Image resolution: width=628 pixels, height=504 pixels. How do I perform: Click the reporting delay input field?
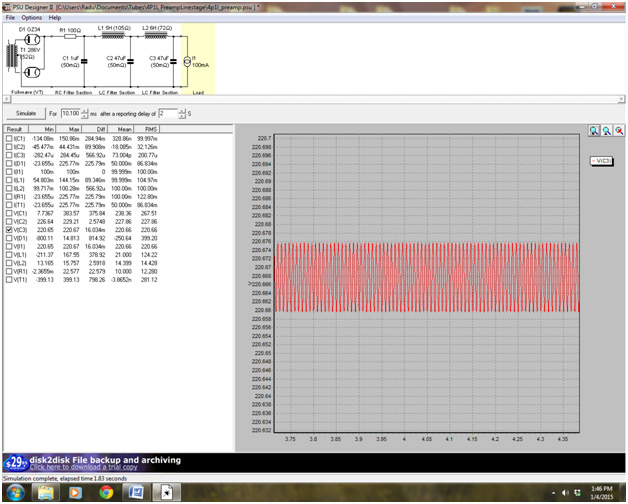tap(166, 114)
